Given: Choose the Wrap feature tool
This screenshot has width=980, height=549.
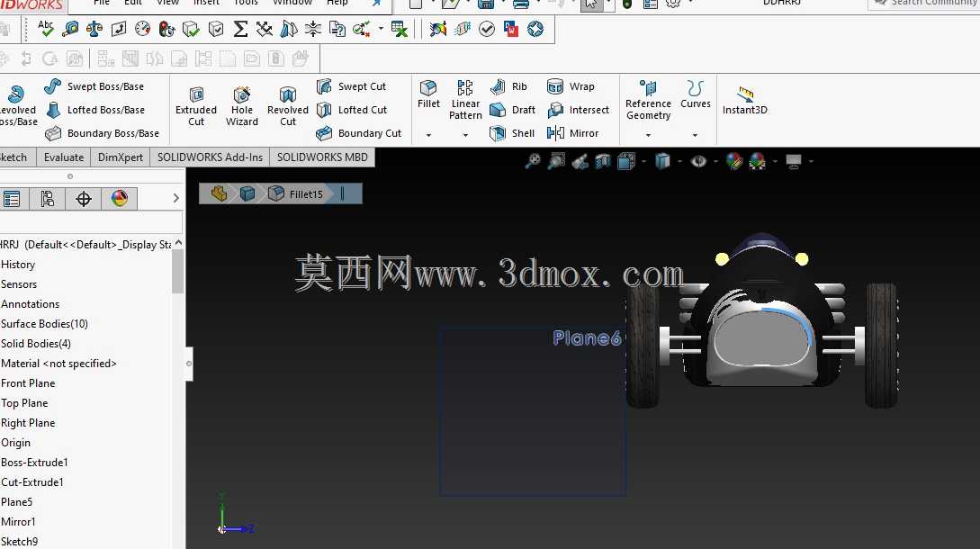Looking at the screenshot, I should point(570,86).
